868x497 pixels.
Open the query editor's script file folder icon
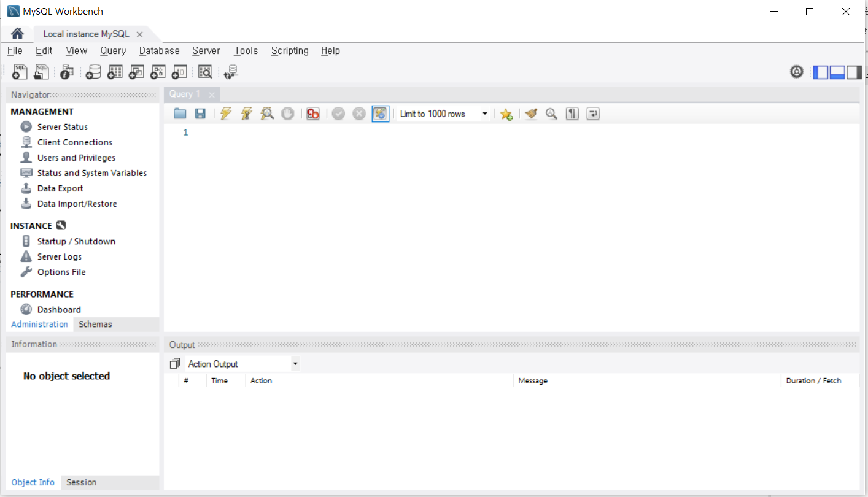[180, 114]
